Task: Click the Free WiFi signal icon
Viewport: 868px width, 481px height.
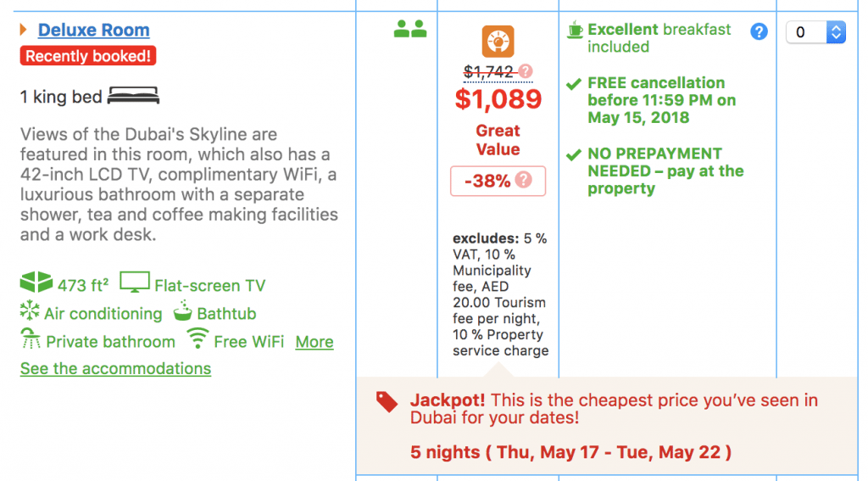Action: coord(198,338)
